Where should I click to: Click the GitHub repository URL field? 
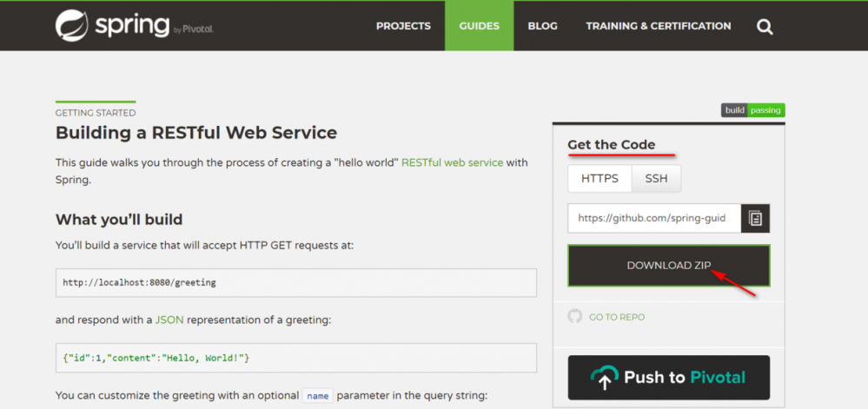(x=654, y=219)
